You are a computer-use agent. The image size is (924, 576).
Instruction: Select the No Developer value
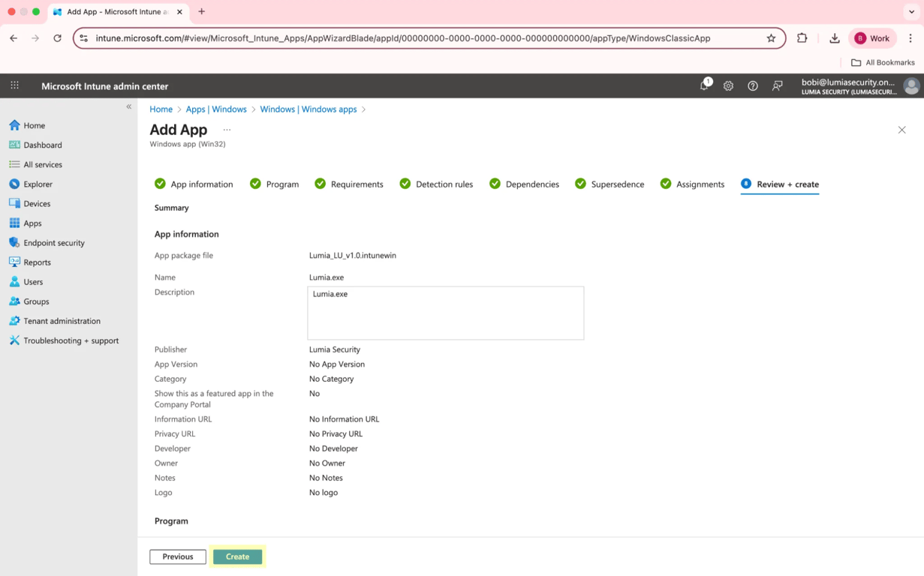pos(333,448)
